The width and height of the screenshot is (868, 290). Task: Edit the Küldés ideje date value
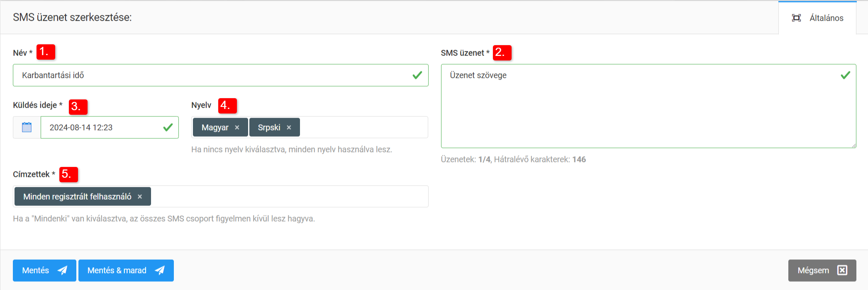(x=100, y=128)
